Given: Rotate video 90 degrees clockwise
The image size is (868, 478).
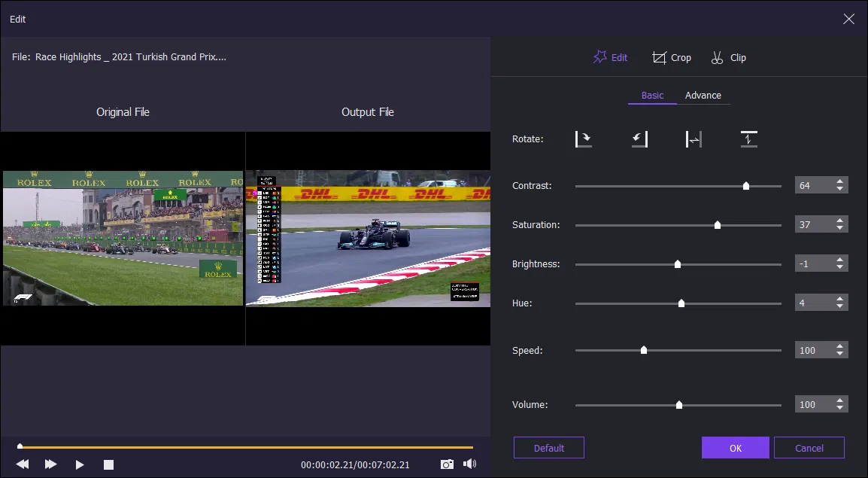Looking at the screenshot, I should point(584,139).
